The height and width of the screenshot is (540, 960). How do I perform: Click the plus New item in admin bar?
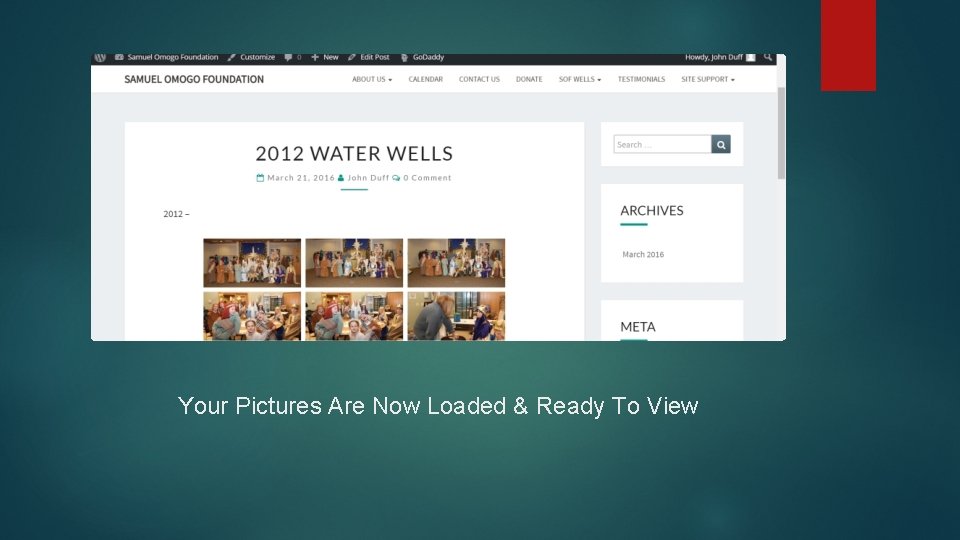pos(324,57)
